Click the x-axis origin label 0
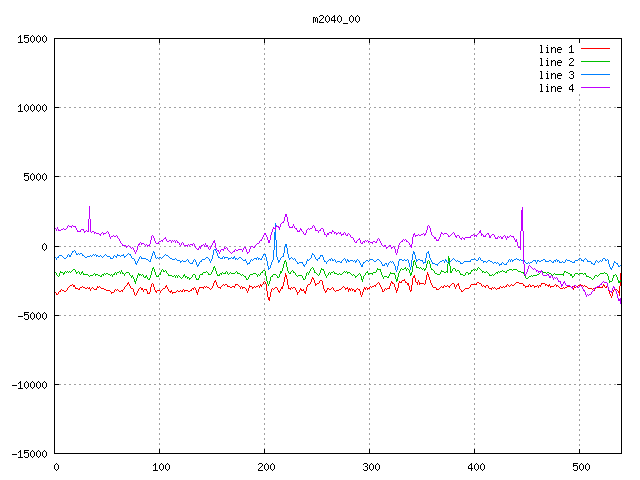The image size is (640, 480). (56, 467)
